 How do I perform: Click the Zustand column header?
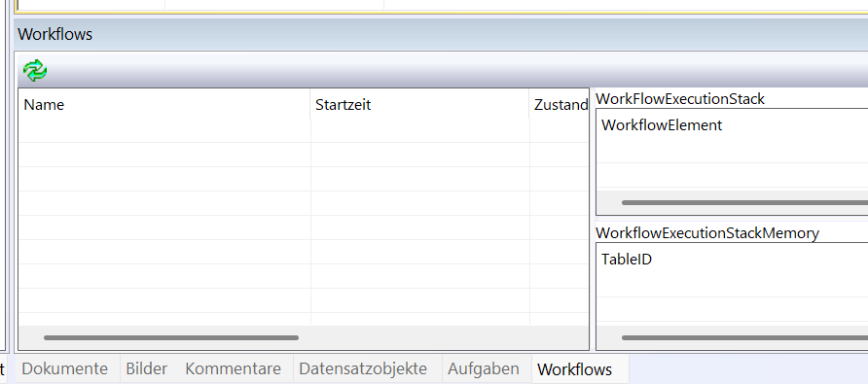tap(560, 105)
